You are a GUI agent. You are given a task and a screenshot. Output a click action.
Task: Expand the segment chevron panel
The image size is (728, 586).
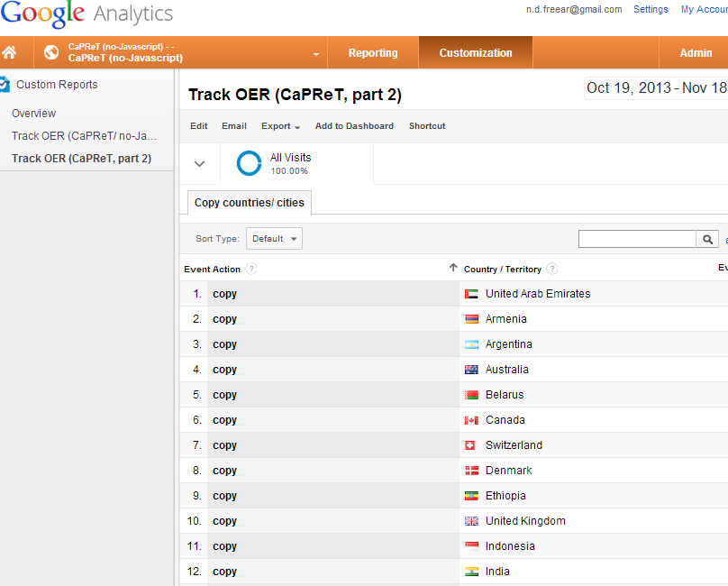pos(199,163)
